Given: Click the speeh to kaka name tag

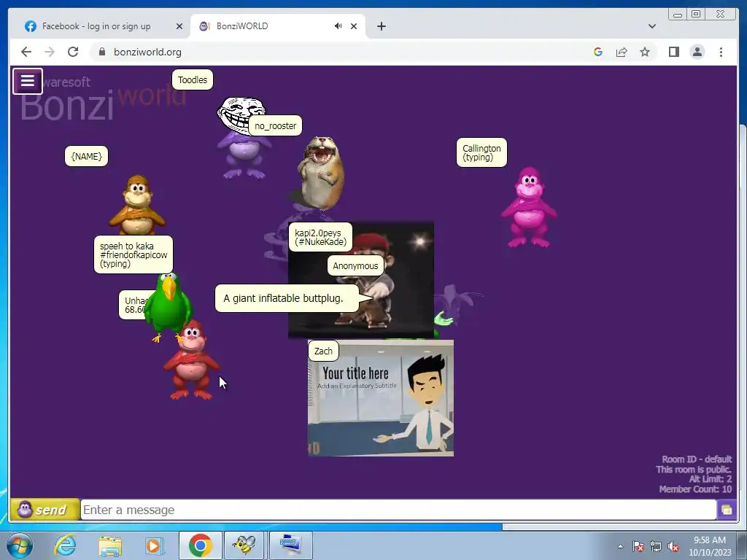Looking at the screenshot, I should click(133, 254).
